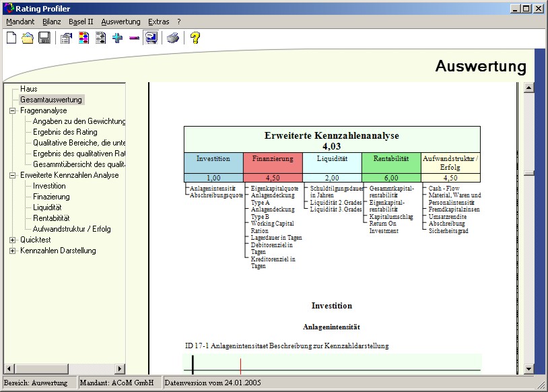This screenshot has height=392, width=548.
Task: Click the report's vertical scrollbar down arrow
Action: click(x=528, y=369)
